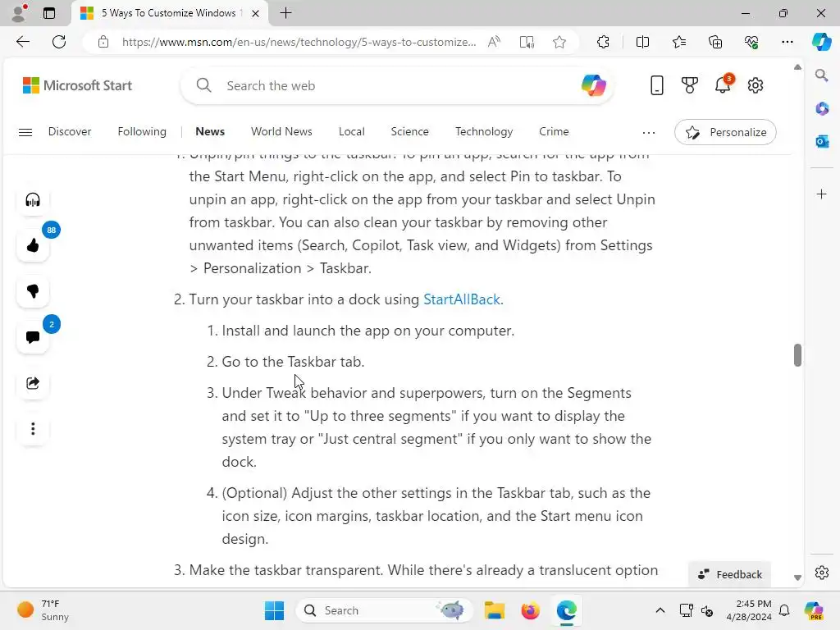This screenshot has height=630, width=840.
Task: Expand more categories ellipsis
Action: pos(649,132)
